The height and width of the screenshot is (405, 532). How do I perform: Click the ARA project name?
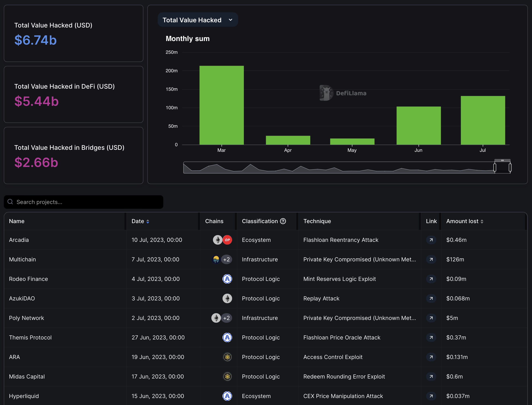point(15,357)
